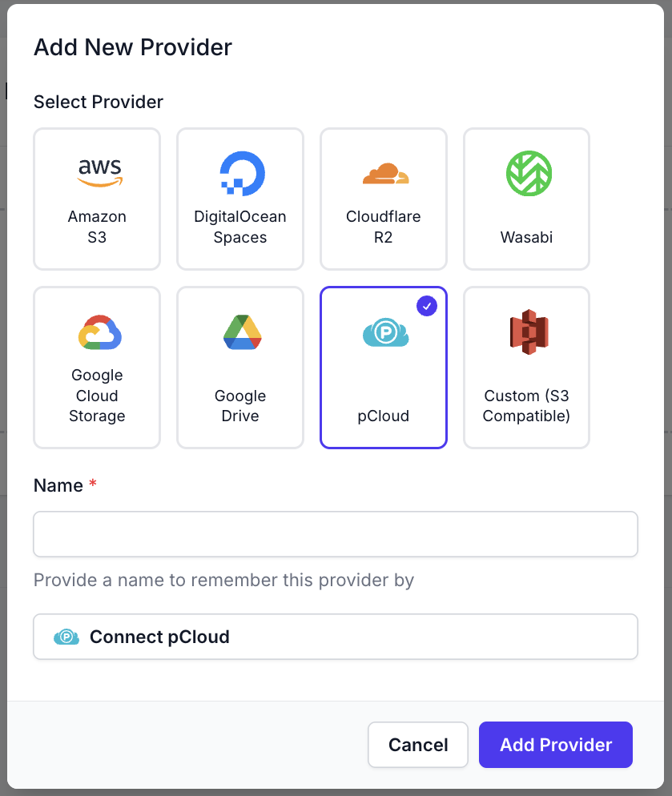Toggle the checkmark on pCloud card
The width and height of the screenshot is (672, 796).
point(427,306)
